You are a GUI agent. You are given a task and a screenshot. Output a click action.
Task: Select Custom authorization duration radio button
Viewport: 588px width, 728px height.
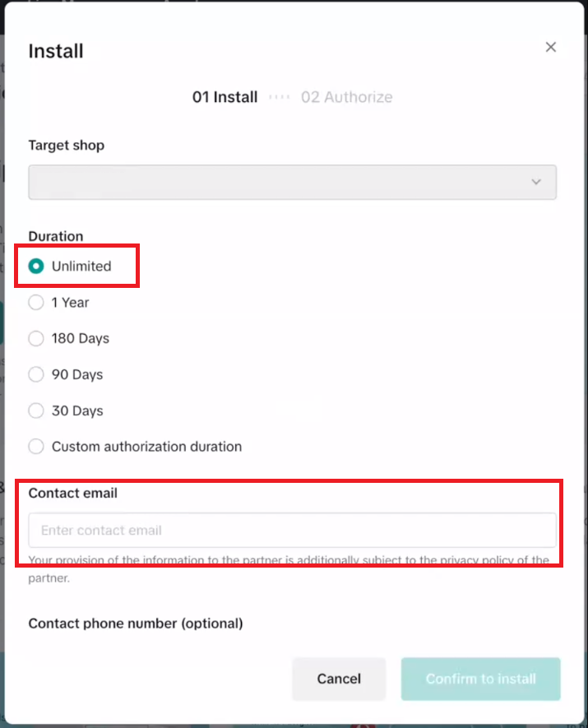(x=36, y=446)
